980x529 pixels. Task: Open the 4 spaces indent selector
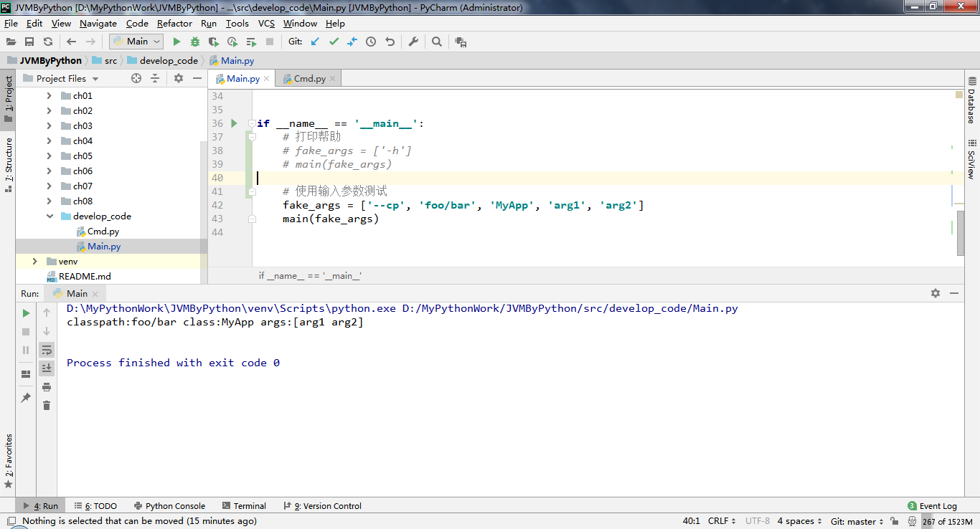coord(801,521)
